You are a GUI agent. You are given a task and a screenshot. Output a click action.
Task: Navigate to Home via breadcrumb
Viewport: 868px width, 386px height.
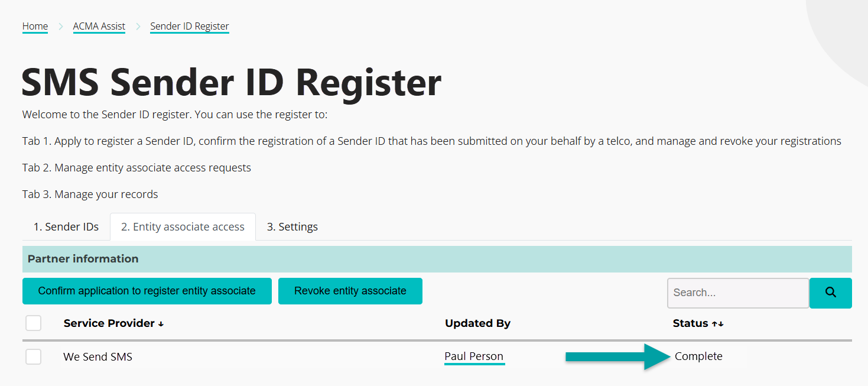(35, 26)
